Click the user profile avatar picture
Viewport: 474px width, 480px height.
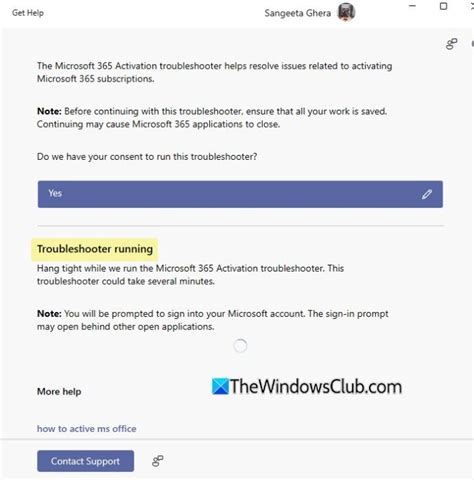pos(346,12)
